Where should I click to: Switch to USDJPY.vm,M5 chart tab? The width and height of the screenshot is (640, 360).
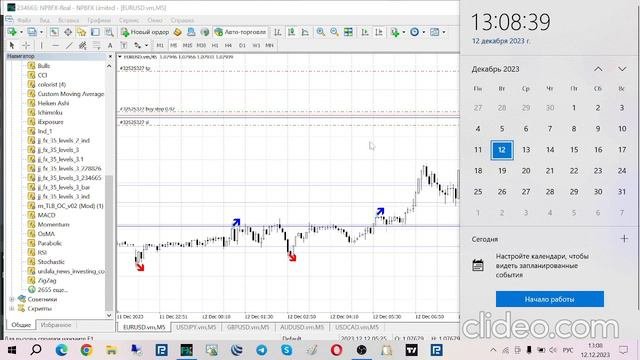coord(196,327)
